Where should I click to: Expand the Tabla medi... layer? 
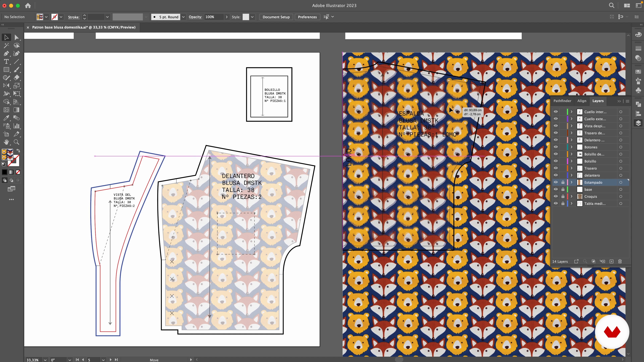pyautogui.click(x=572, y=203)
